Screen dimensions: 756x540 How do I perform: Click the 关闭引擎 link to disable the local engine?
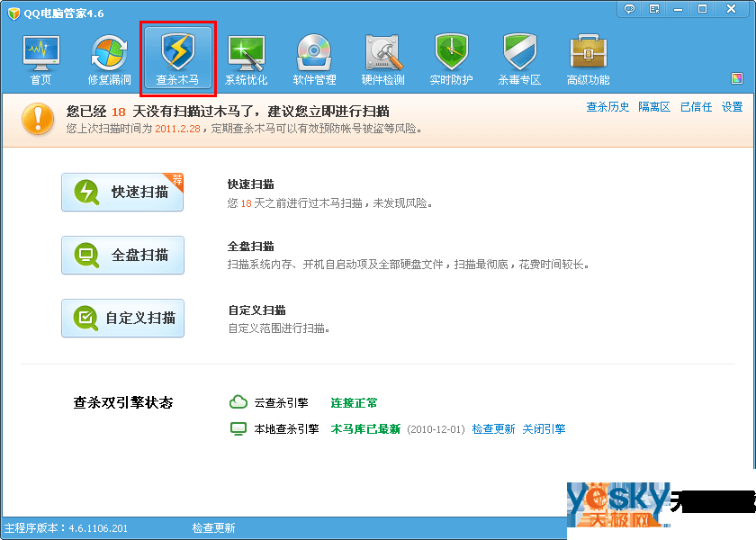pos(544,429)
